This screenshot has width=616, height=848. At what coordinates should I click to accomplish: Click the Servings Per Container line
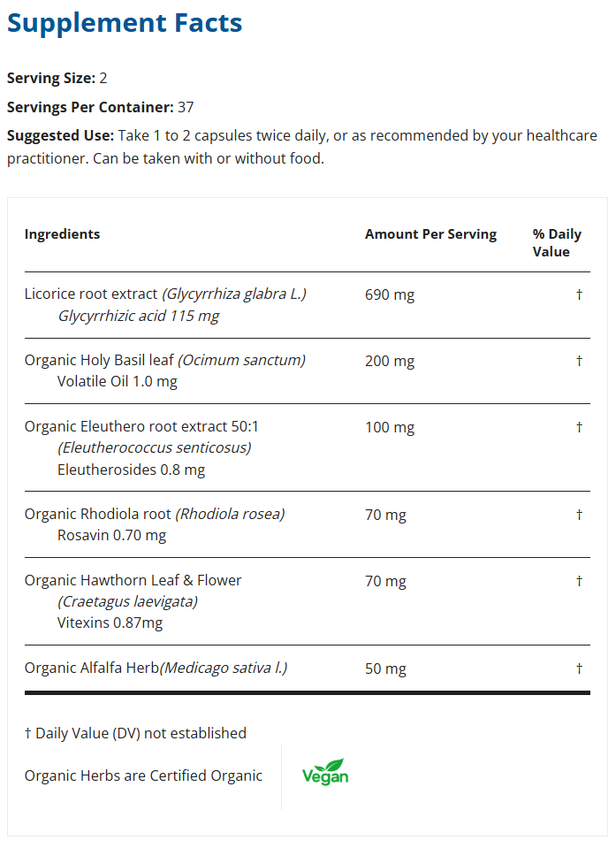click(x=100, y=107)
